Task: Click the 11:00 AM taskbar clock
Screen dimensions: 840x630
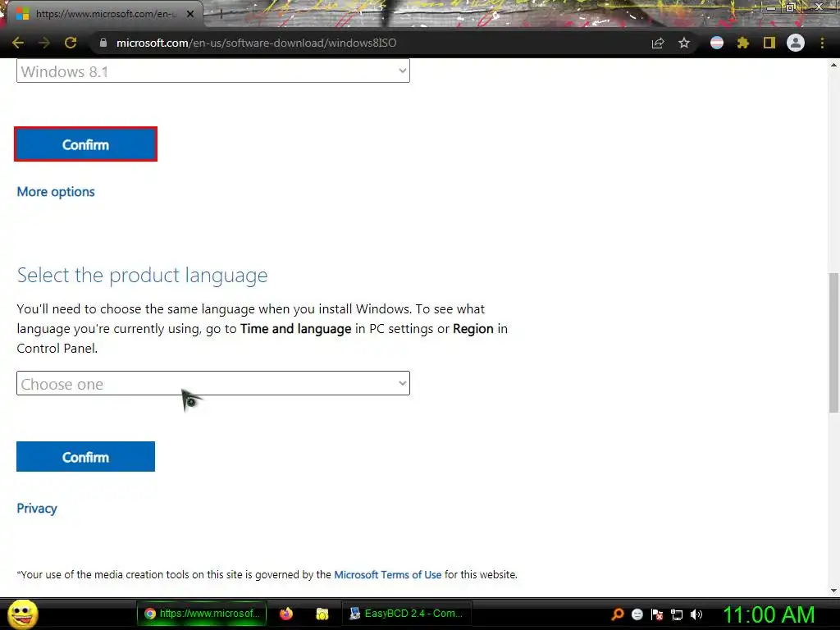Action: tap(769, 614)
